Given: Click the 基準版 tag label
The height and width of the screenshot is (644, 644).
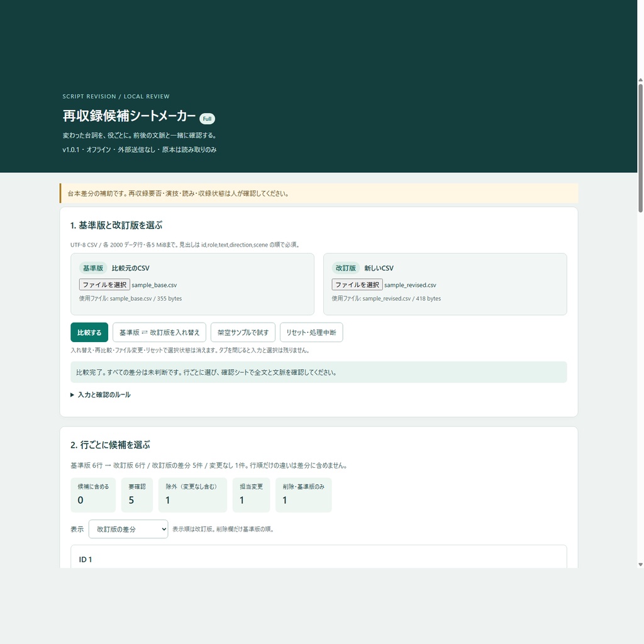Looking at the screenshot, I should pyautogui.click(x=93, y=268).
